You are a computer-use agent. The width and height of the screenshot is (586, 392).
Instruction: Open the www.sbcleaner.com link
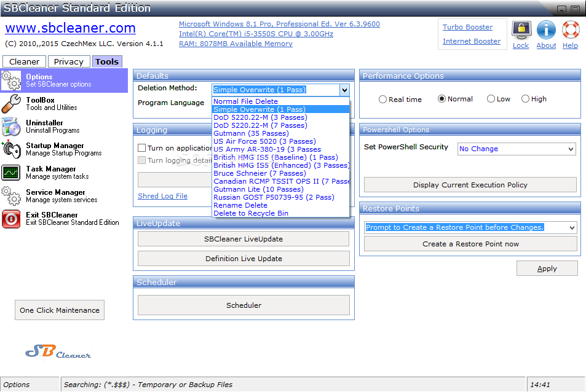point(70,28)
